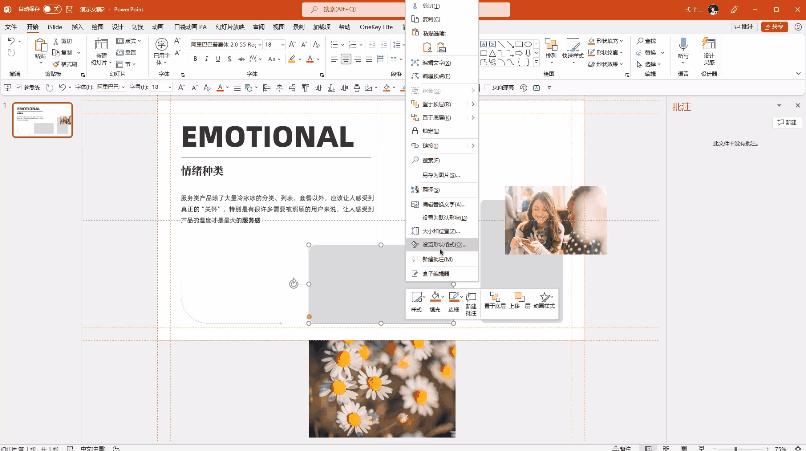
Task: Center align text in the paragraph group
Action: pos(346,60)
